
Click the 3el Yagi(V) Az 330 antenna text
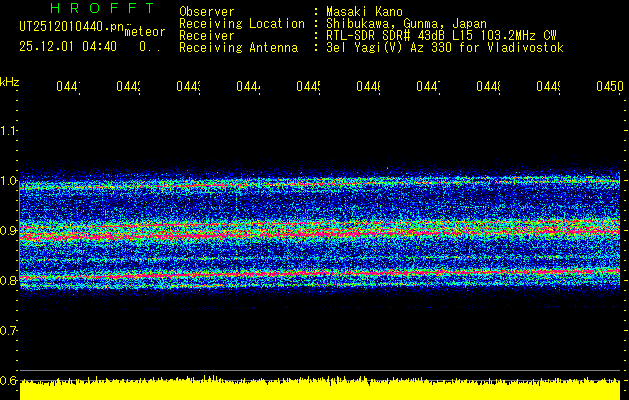point(445,48)
